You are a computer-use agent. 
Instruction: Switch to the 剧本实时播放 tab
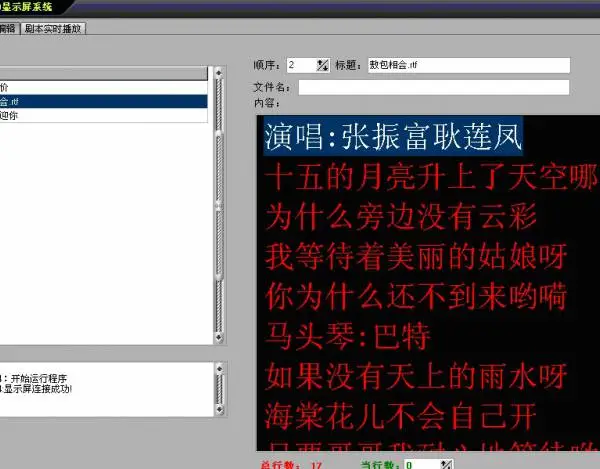pos(53,29)
